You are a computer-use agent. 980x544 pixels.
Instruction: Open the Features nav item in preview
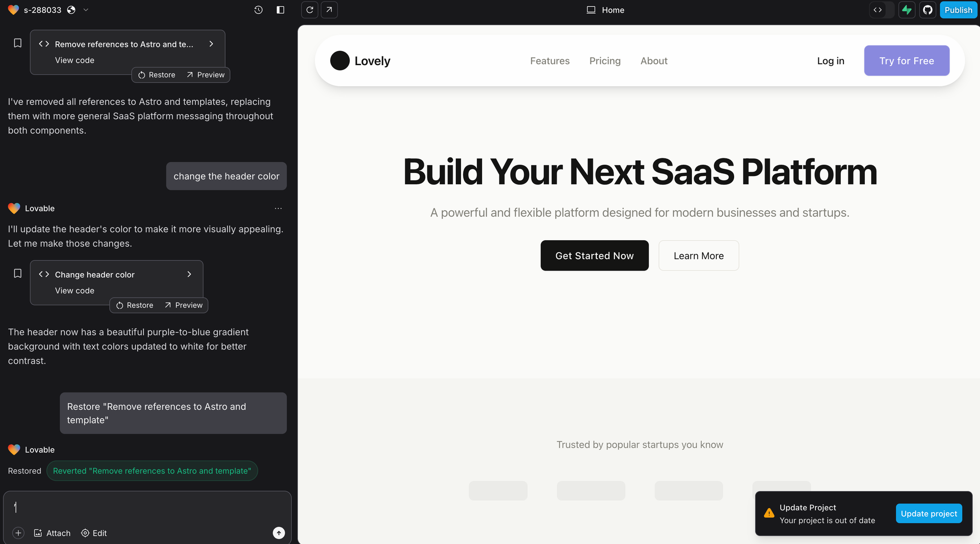[x=550, y=61]
